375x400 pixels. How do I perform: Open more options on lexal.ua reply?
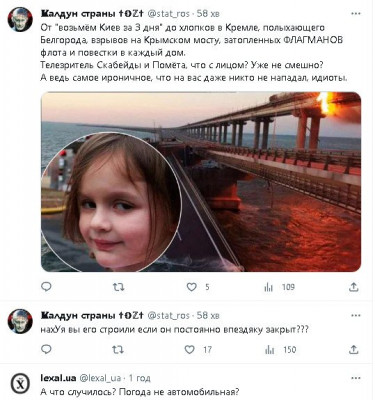tap(356, 378)
